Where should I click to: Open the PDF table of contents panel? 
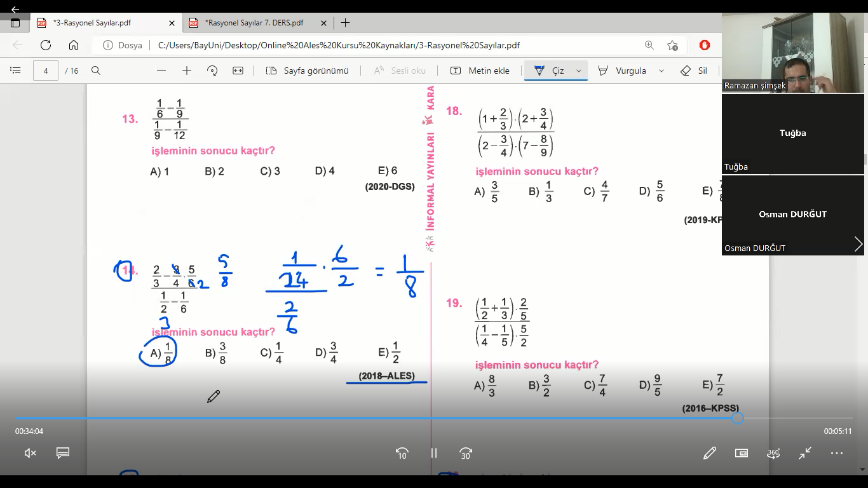pos(15,71)
